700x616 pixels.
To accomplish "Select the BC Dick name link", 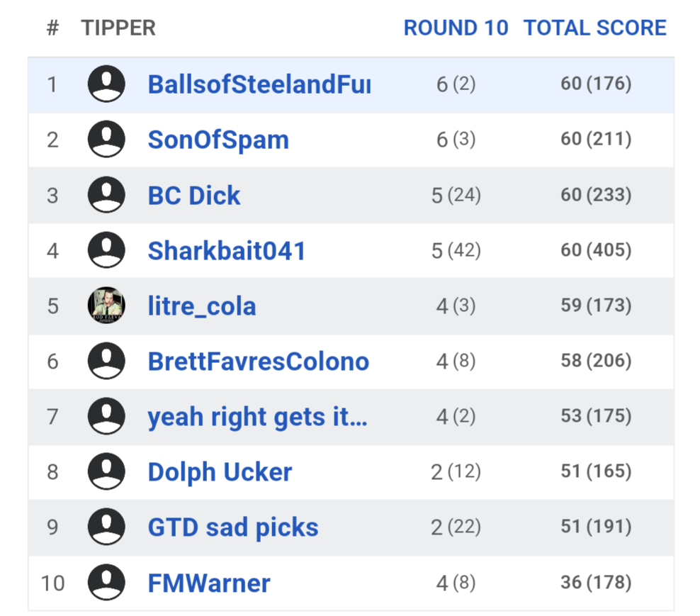I will pyautogui.click(x=194, y=195).
